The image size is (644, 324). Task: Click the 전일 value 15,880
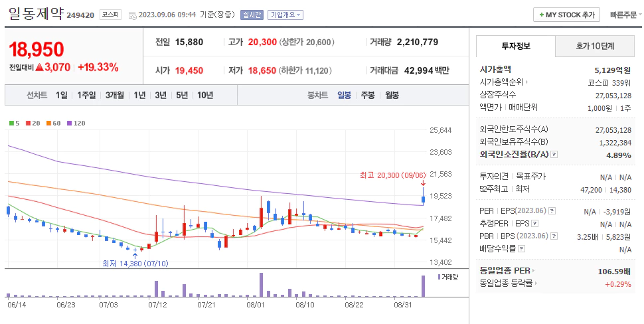tap(189, 42)
